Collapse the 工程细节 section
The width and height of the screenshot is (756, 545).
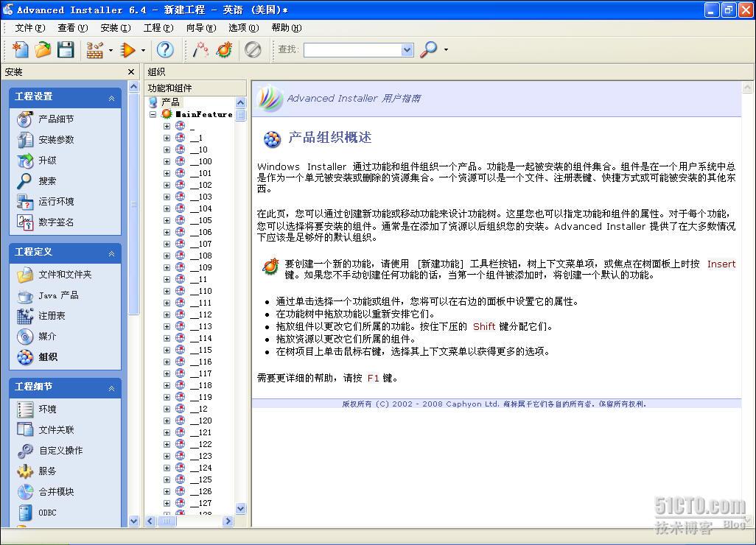(111, 388)
